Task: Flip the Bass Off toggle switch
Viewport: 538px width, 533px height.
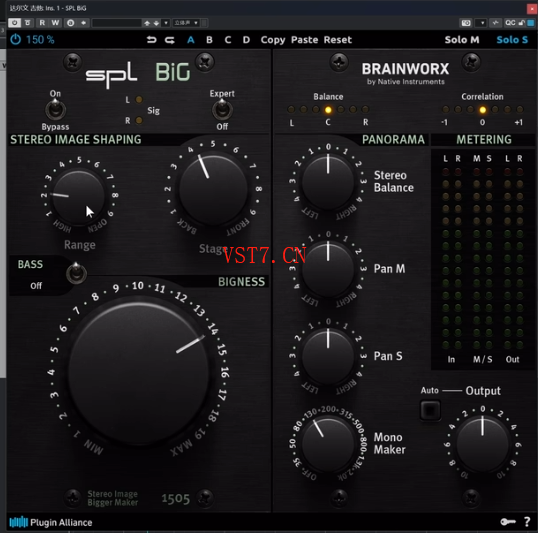Action: coord(76,273)
